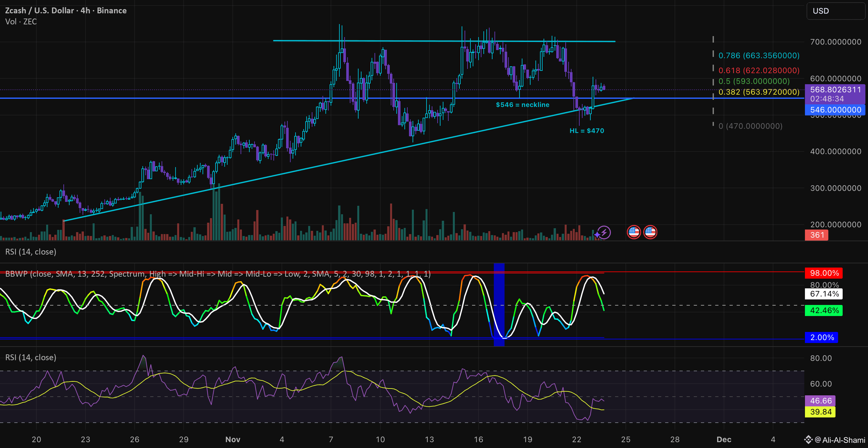Click the lower RSI (14, close) legend
The height and width of the screenshot is (448, 868).
31,357
